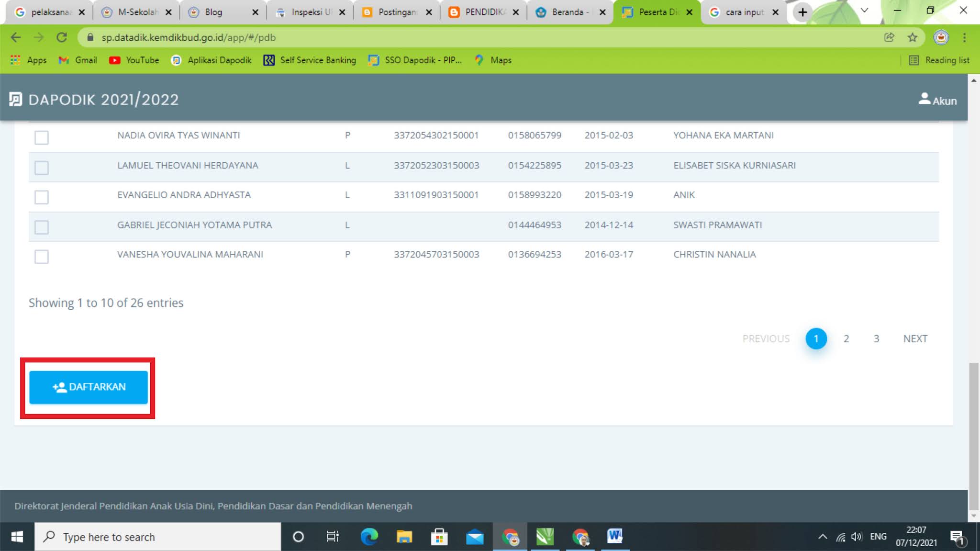Open the green app on taskbar
The image size is (980, 551).
(x=545, y=537)
